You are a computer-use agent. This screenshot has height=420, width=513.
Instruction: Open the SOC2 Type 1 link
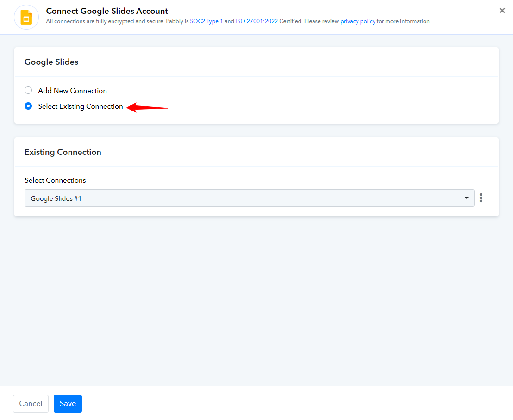206,21
